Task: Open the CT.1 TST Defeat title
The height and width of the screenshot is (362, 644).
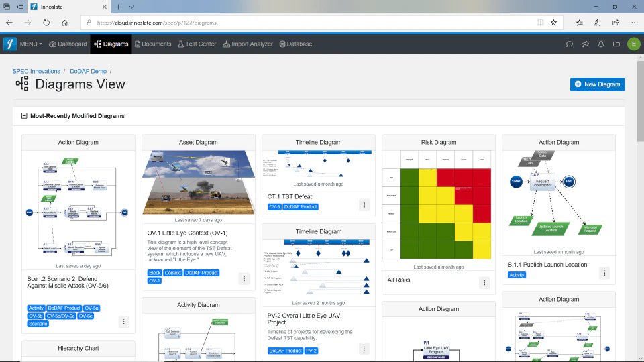Action: (x=290, y=196)
